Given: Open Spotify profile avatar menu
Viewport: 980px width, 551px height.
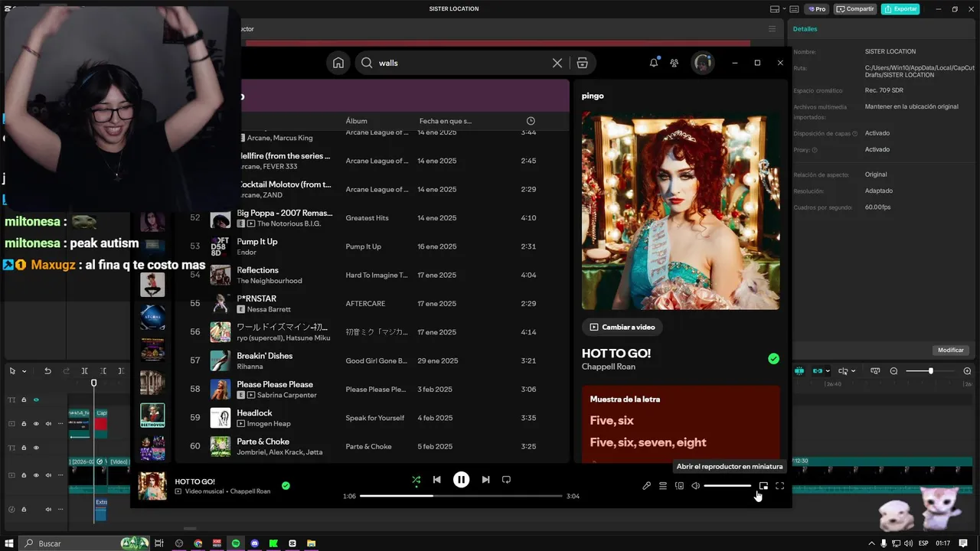Looking at the screenshot, I should 703,63.
